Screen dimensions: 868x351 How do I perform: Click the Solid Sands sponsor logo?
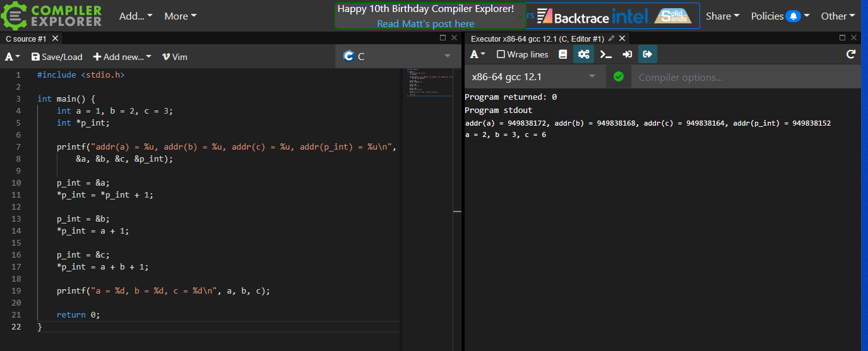pos(672,16)
